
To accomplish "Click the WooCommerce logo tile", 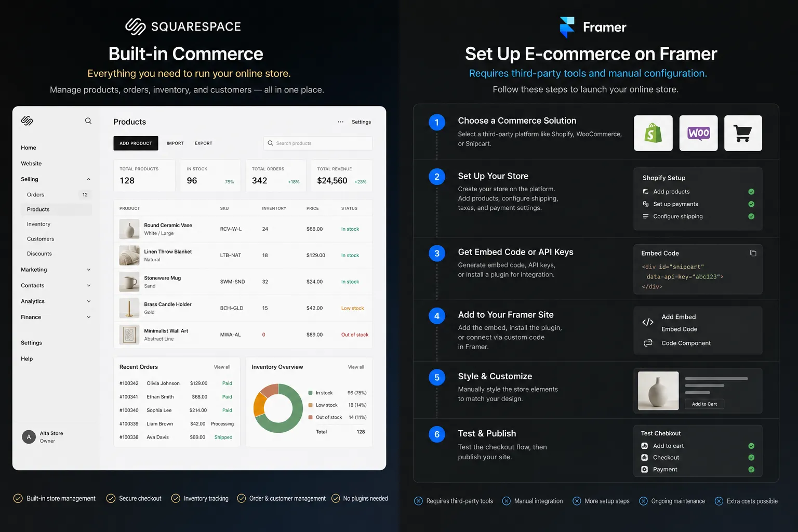I will point(698,134).
